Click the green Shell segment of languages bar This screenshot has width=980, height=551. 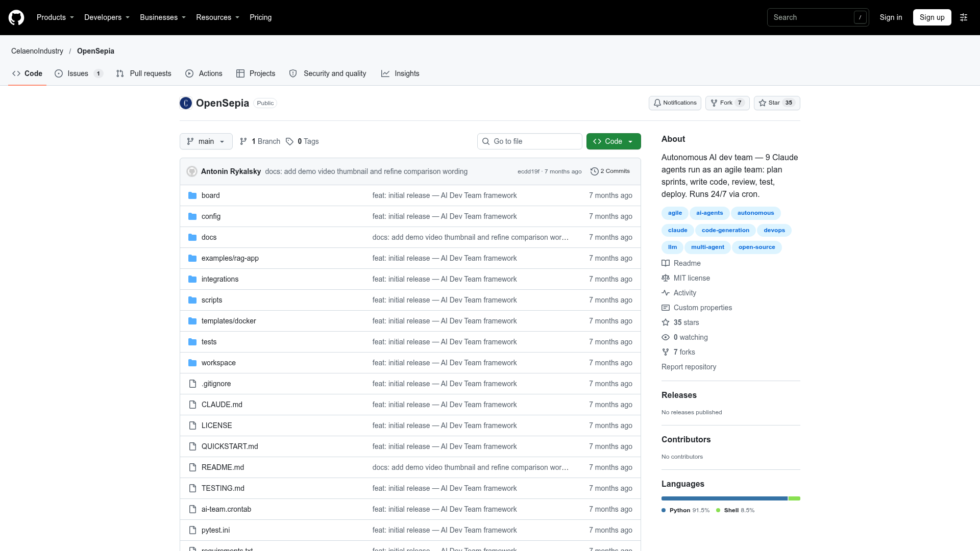click(x=794, y=498)
